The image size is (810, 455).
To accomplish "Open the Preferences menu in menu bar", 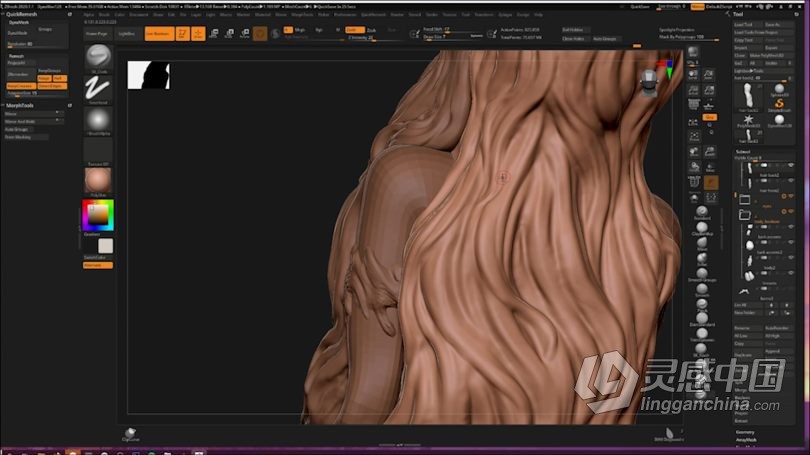I will coord(345,15).
